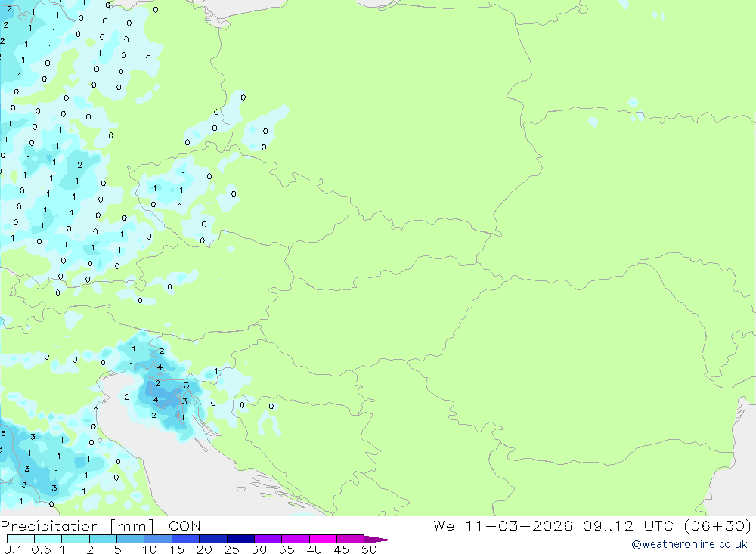Click the '50' legend scale label
The height and width of the screenshot is (554, 756).
point(369,549)
